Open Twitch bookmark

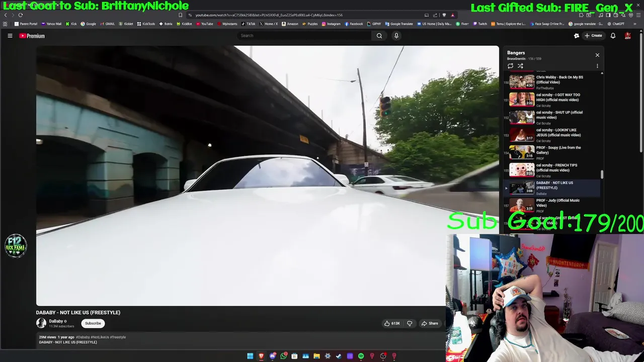pyautogui.click(x=480, y=24)
